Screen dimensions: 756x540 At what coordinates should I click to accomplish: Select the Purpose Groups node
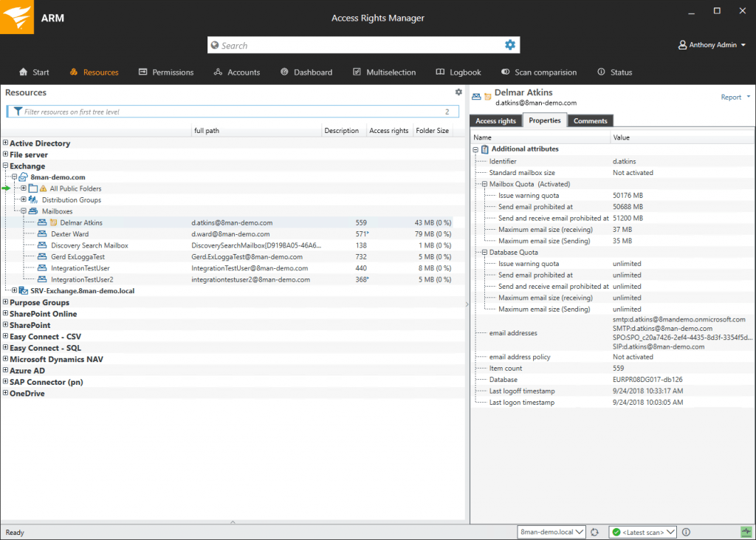point(40,303)
